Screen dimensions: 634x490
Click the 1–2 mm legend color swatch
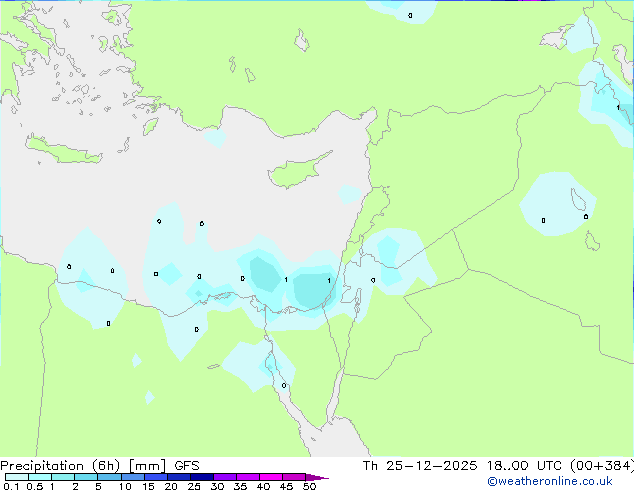[63, 477]
